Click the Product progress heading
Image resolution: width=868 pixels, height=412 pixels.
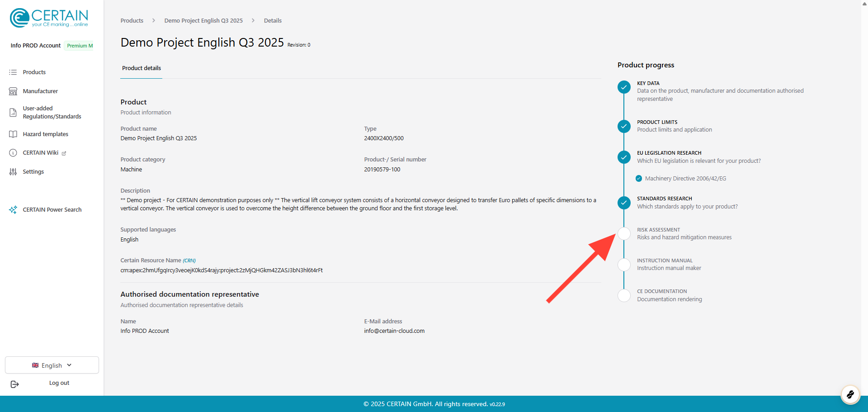646,65
